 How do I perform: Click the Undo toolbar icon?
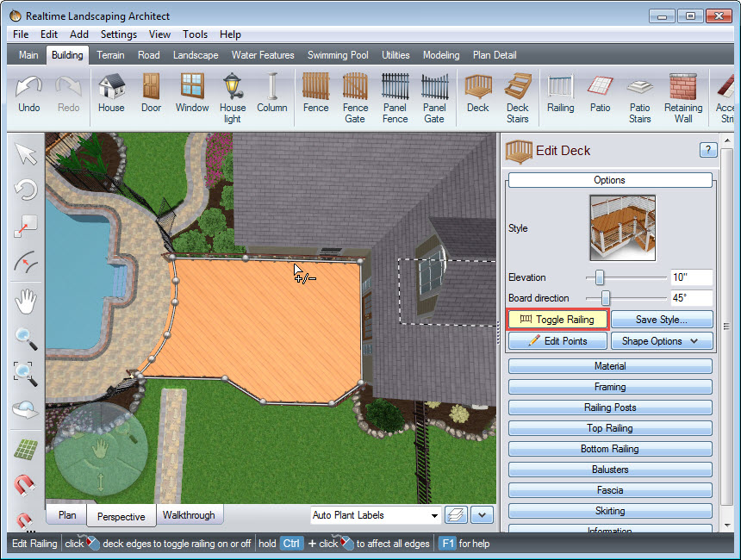click(28, 94)
